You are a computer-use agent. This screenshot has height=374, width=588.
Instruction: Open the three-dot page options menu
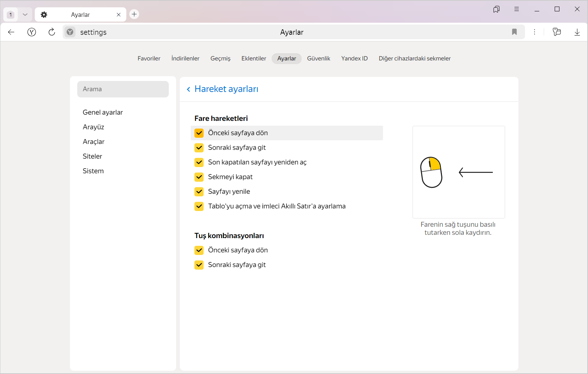[535, 32]
